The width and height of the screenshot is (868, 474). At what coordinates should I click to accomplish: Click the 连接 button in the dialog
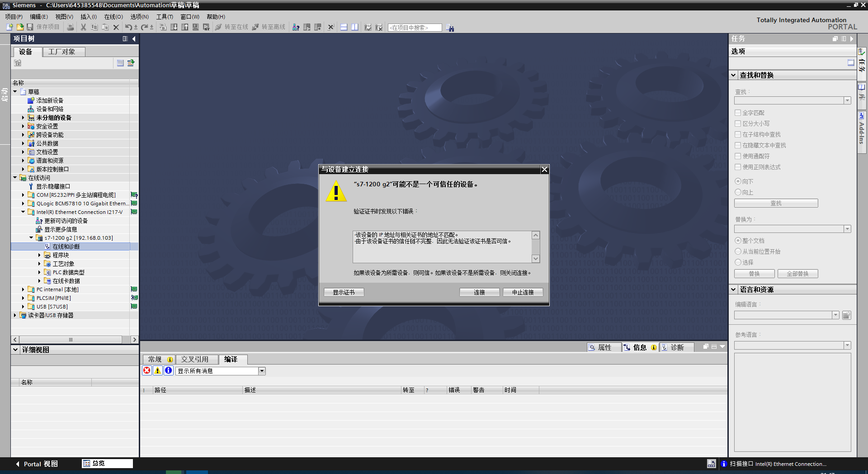point(480,292)
